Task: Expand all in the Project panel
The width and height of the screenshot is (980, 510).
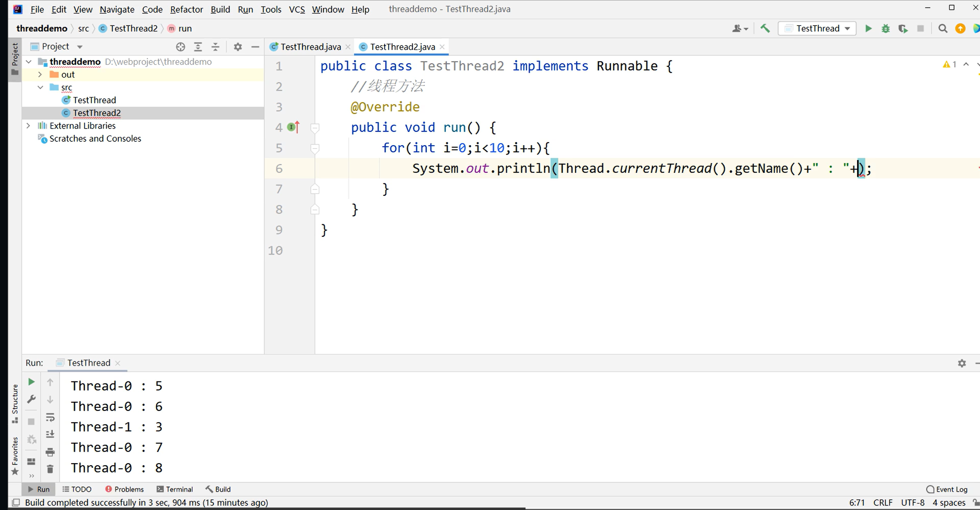Action: (198, 47)
